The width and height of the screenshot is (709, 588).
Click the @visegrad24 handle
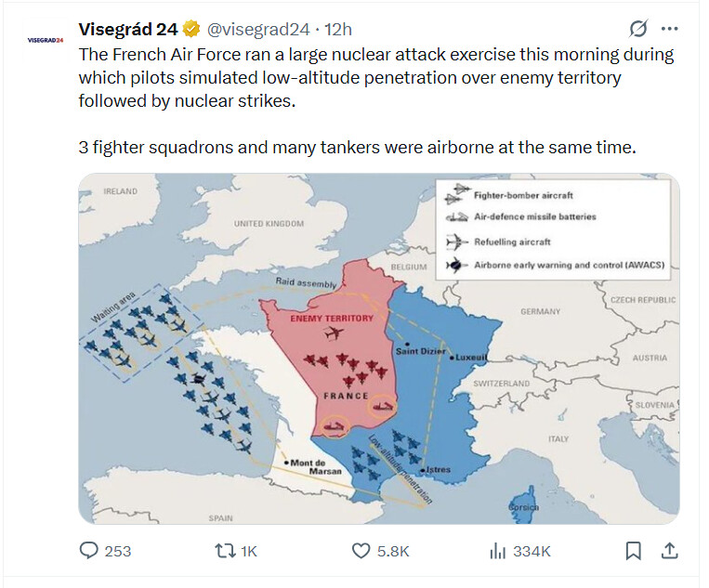pos(258,30)
